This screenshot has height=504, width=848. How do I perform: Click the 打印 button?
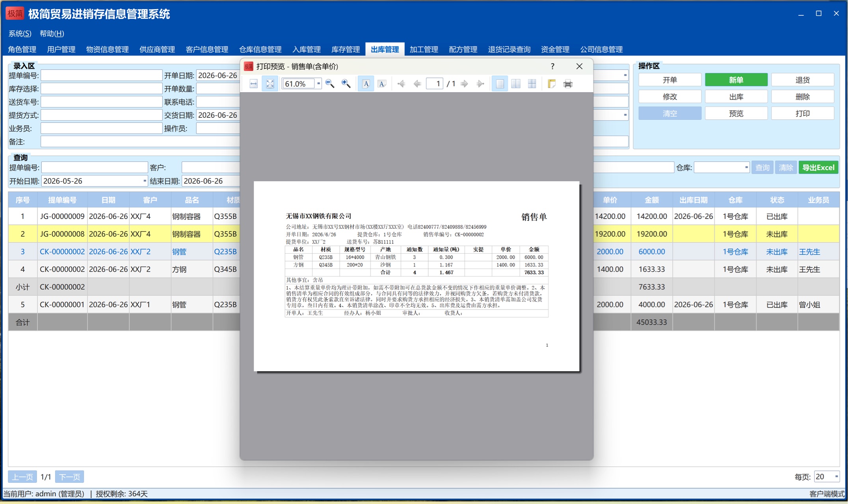[x=803, y=113]
